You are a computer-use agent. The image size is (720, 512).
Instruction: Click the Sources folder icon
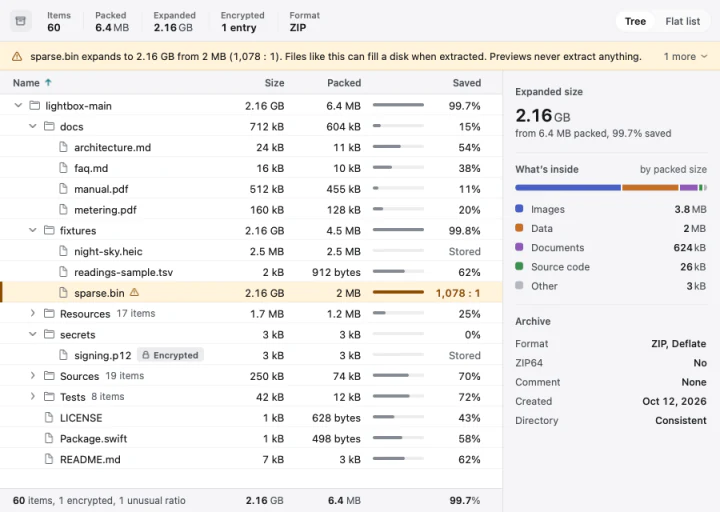pyautogui.click(x=49, y=376)
